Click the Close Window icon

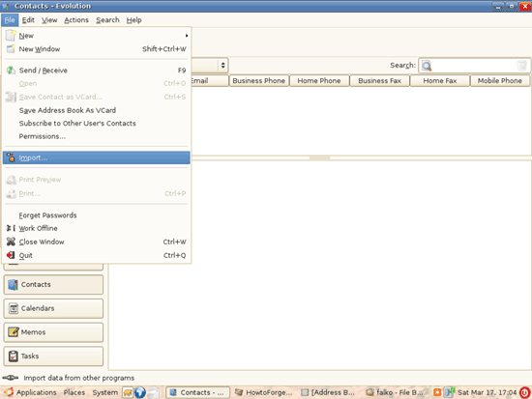tap(11, 242)
